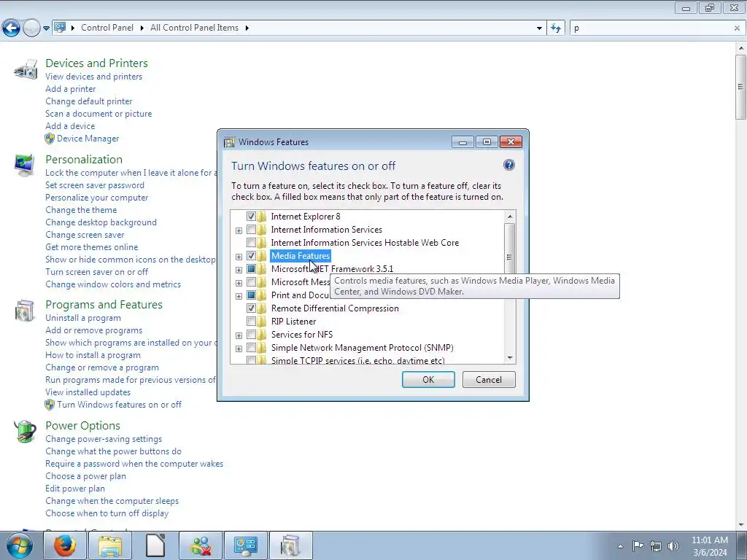
Task: Click All Control Panel Items breadcrumb
Action: click(x=194, y=28)
